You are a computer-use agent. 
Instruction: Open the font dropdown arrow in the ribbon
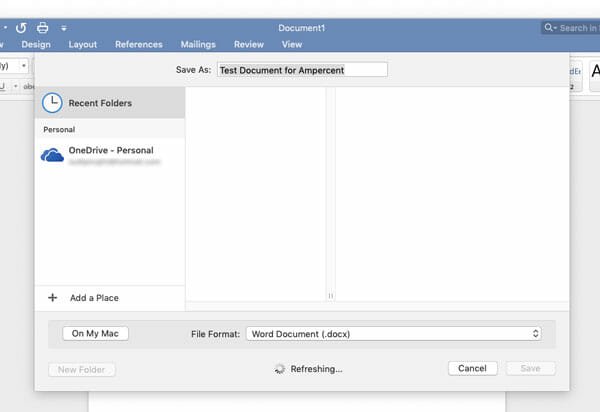pos(24,66)
